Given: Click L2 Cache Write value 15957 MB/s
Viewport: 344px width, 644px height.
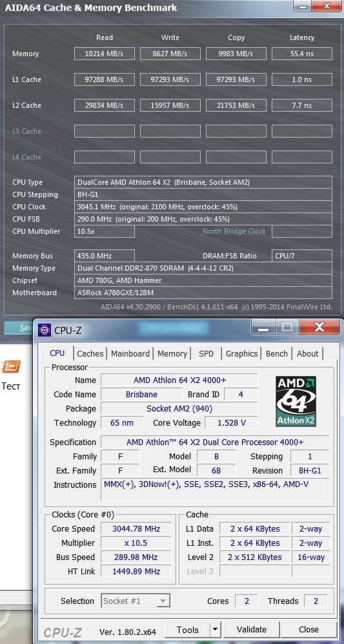Looking at the screenshot, I should click(x=170, y=105).
